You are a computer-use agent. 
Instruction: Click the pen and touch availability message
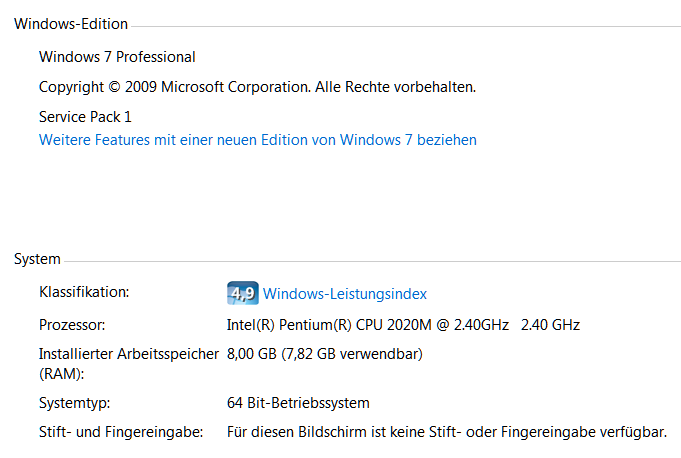(x=446, y=432)
